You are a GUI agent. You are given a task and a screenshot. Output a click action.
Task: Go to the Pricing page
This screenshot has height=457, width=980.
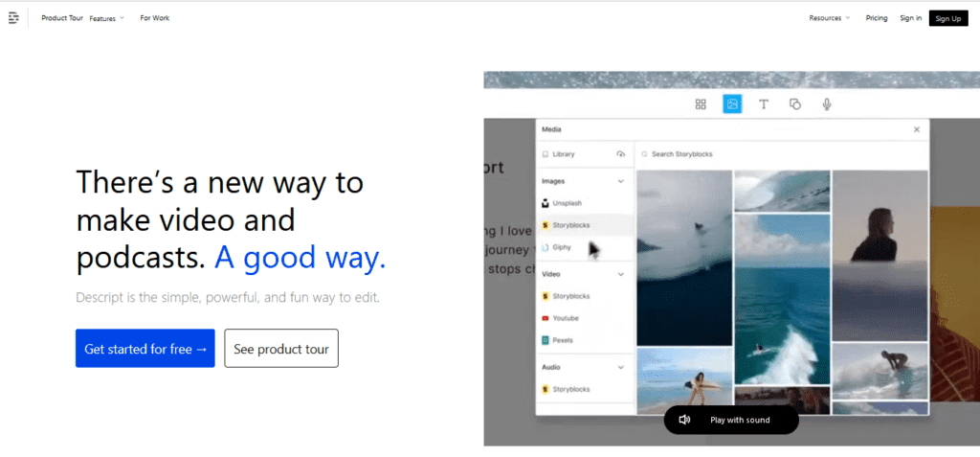click(x=877, y=18)
